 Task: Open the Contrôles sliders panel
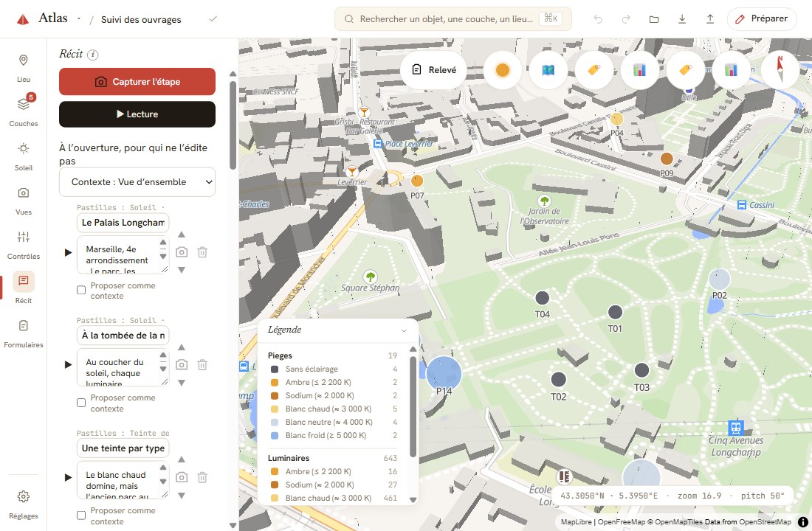[24, 244]
